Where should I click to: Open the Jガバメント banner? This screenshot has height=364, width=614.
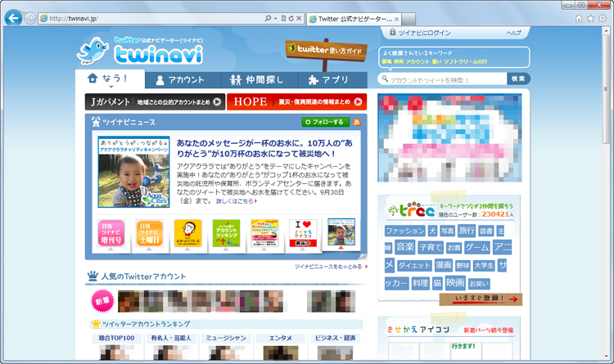click(x=155, y=101)
